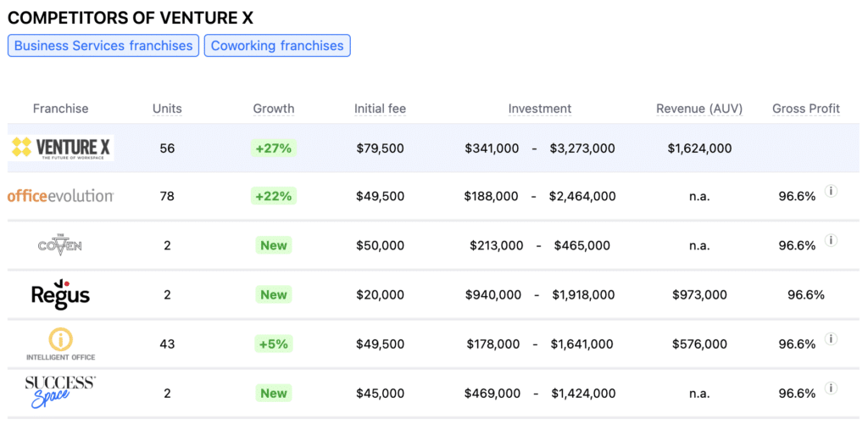Click the Units column header

(x=167, y=109)
